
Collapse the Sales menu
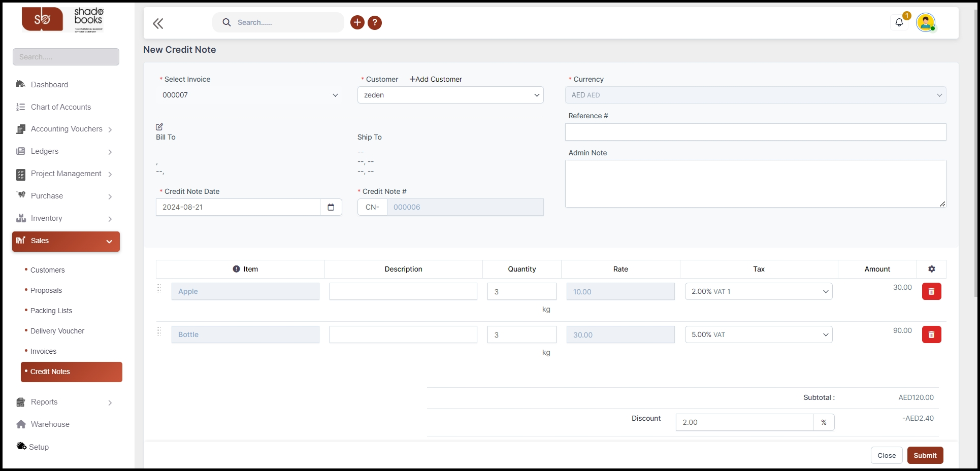click(66, 241)
